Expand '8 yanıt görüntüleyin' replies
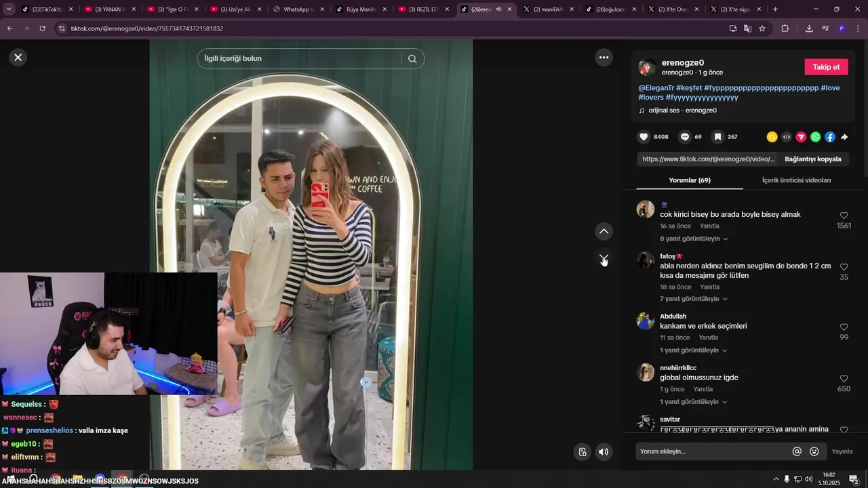Screen dimensions: 868x488 point(694,239)
